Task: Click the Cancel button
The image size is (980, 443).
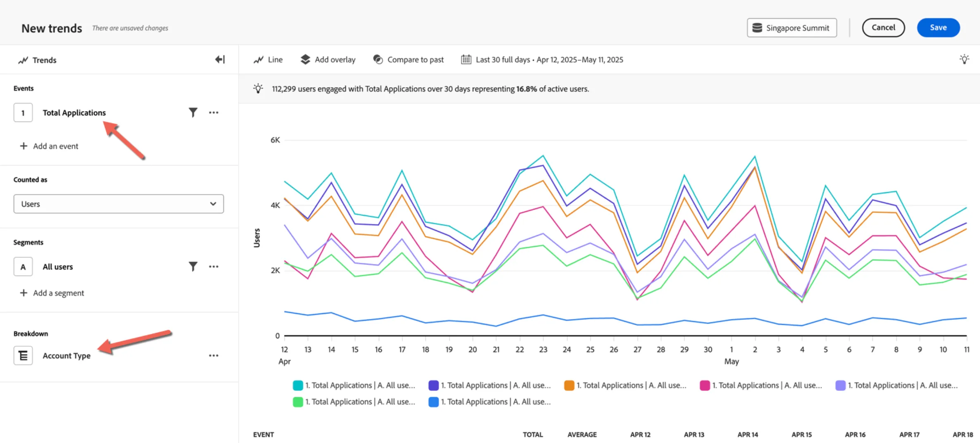Action: 883,28
